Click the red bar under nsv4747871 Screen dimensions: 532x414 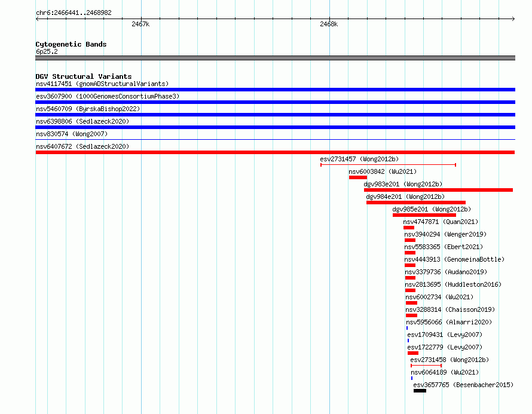coord(409,228)
